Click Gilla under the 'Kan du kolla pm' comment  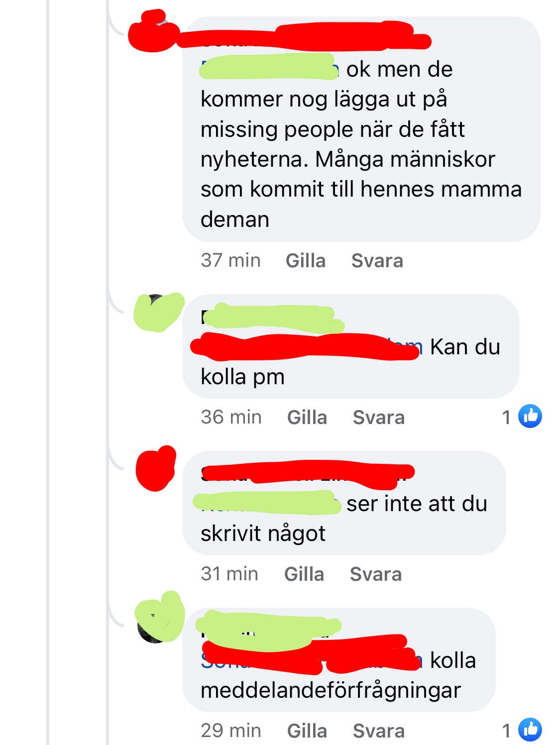[x=307, y=418]
